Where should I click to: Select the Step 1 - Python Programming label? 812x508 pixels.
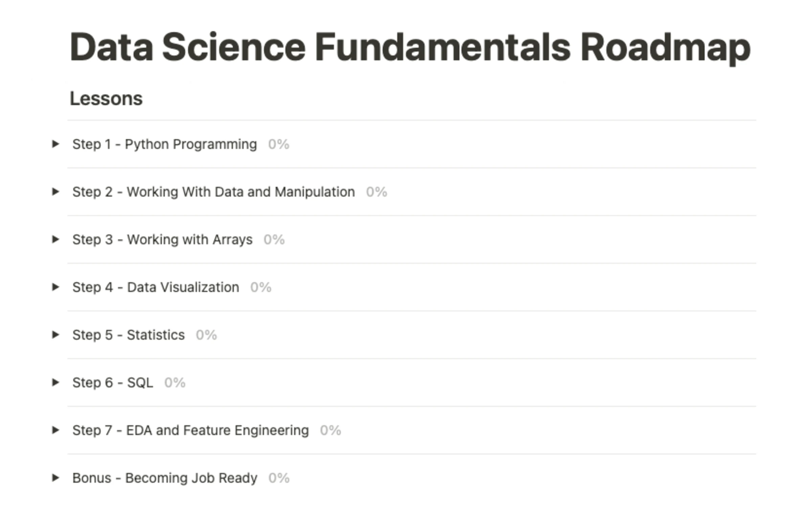click(x=164, y=145)
